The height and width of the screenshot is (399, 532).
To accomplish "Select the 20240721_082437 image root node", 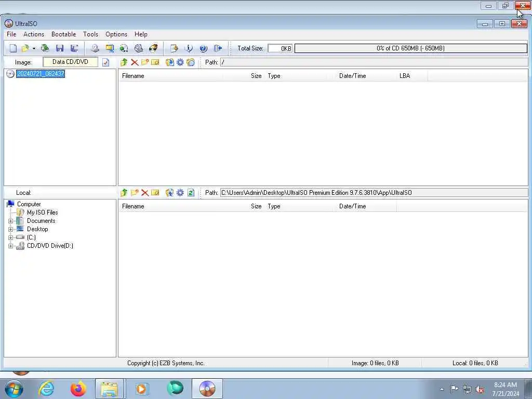I will coord(41,74).
